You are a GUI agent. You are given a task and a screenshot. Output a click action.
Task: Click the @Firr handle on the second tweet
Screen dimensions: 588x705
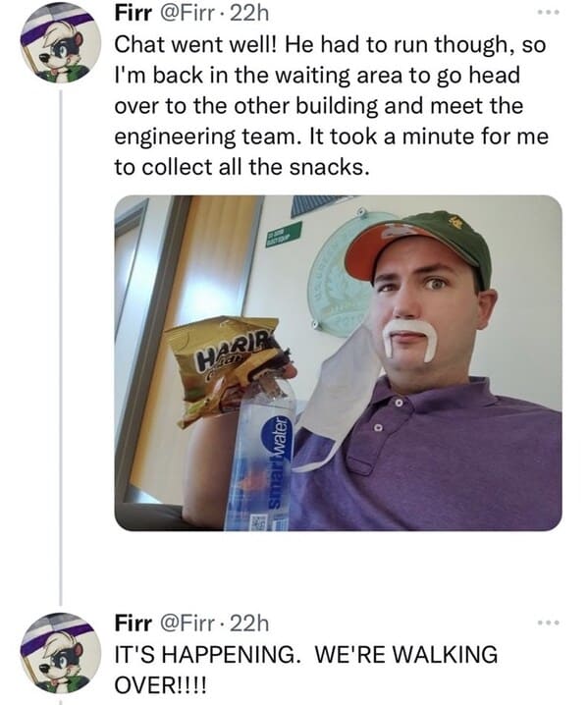(188, 624)
